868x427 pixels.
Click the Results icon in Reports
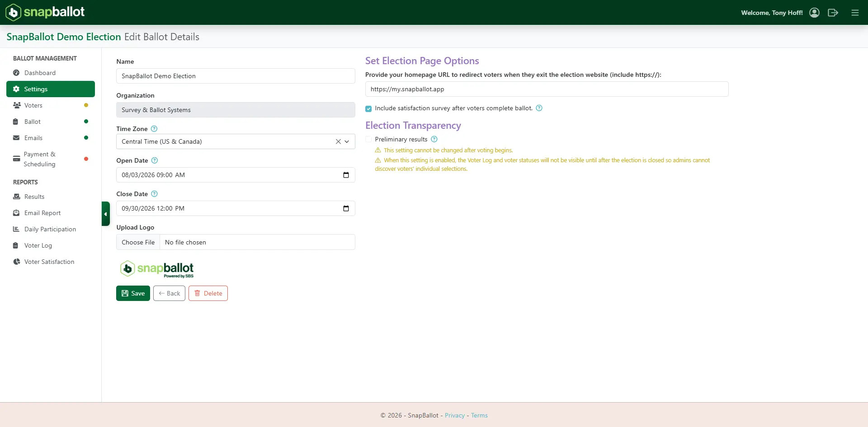tap(16, 197)
